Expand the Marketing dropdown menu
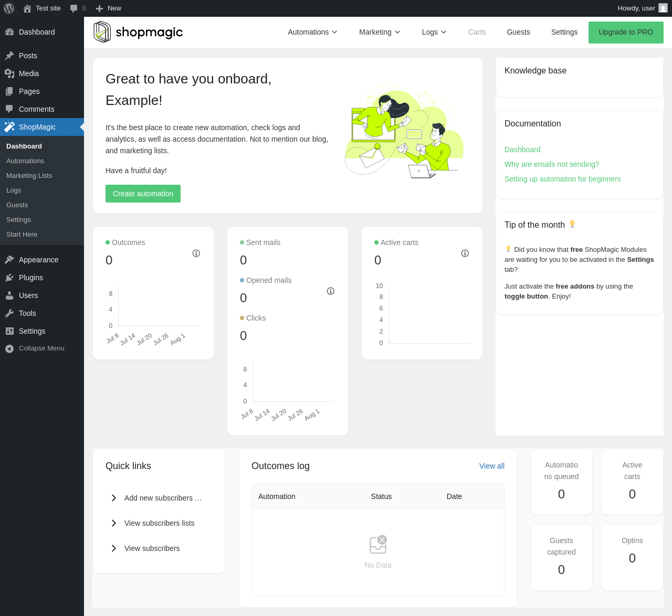The width and height of the screenshot is (672, 616). pos(380,32)
